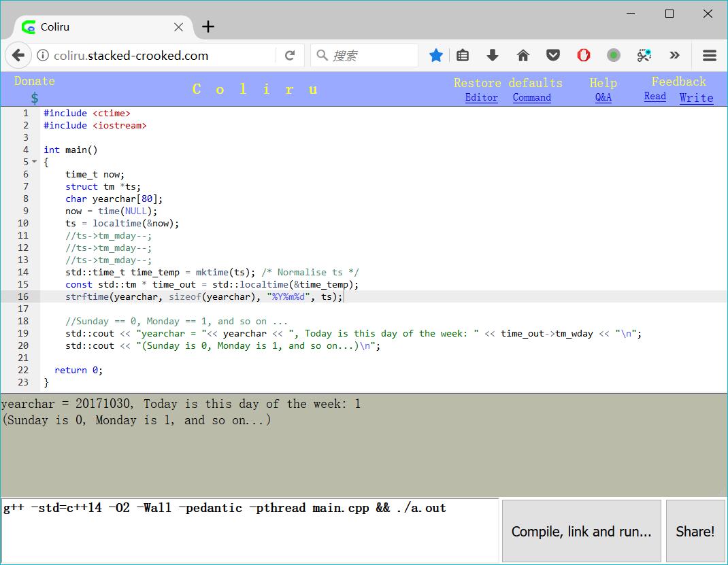Click the Pocket save icon
The width and height of the screenshot is (728, 565).
pos(554,56)
